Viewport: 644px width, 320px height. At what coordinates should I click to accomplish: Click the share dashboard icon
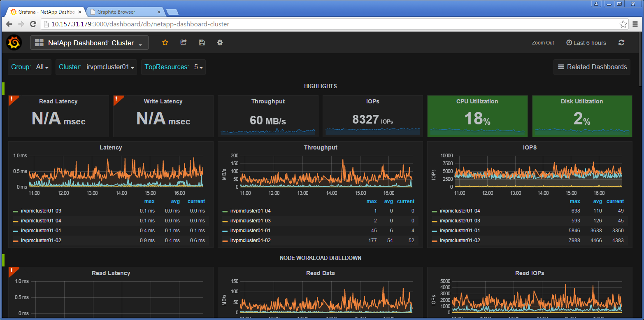(x=184, y=42)
